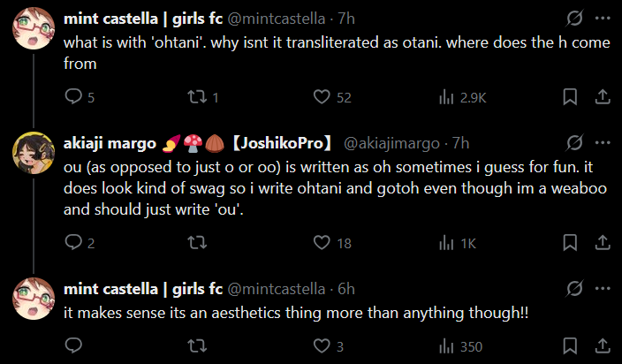The image size is (622, 364).
Task: Click Grok icon on akiaji margo's tweet
Action: (573, 143)
